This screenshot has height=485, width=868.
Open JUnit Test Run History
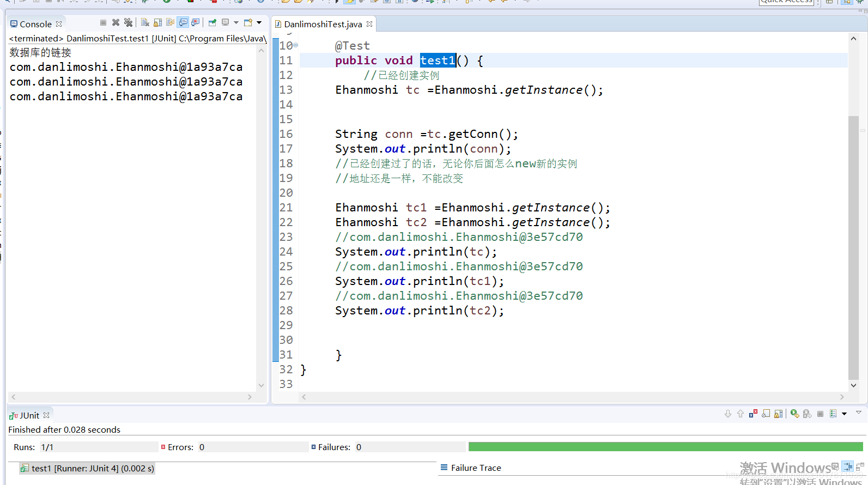[833, 414]
